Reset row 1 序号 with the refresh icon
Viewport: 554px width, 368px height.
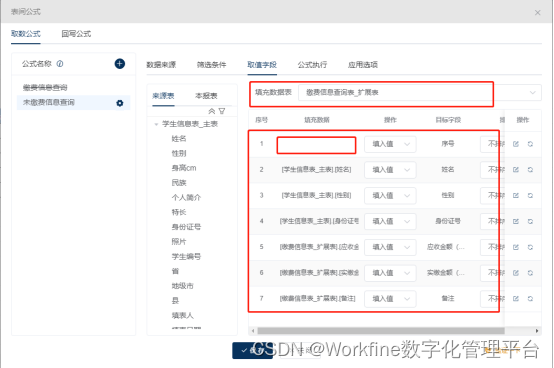530,144
